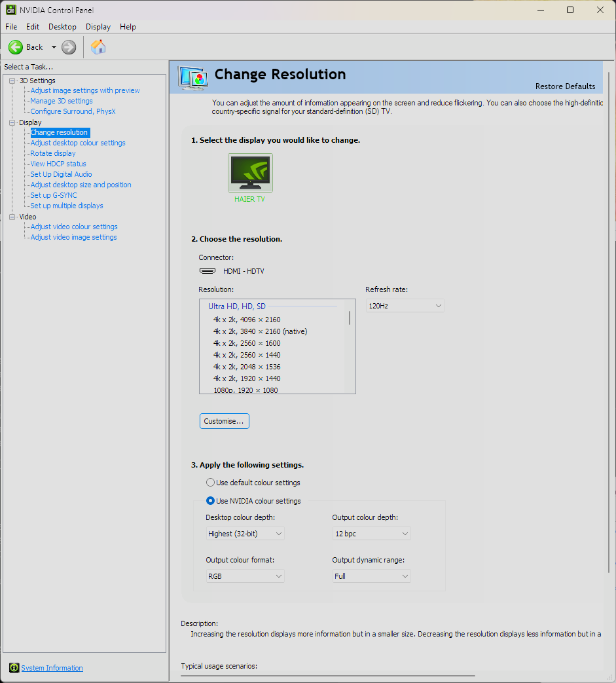
Task: Click the Ultra HD, HD, SD group header
Action: 237,306
